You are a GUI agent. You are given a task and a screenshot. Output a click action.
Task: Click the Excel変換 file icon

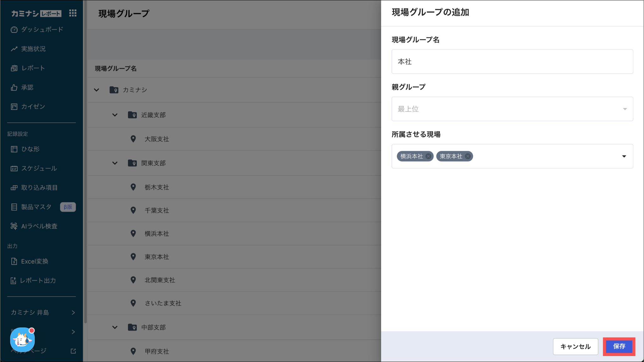(x=14, y=261)
